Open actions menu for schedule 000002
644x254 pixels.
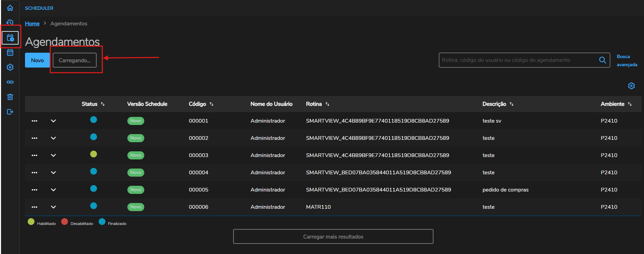coord(34,138)
